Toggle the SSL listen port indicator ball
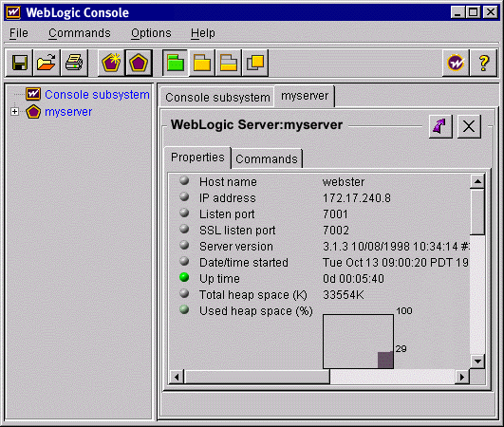 coord(184,229)
